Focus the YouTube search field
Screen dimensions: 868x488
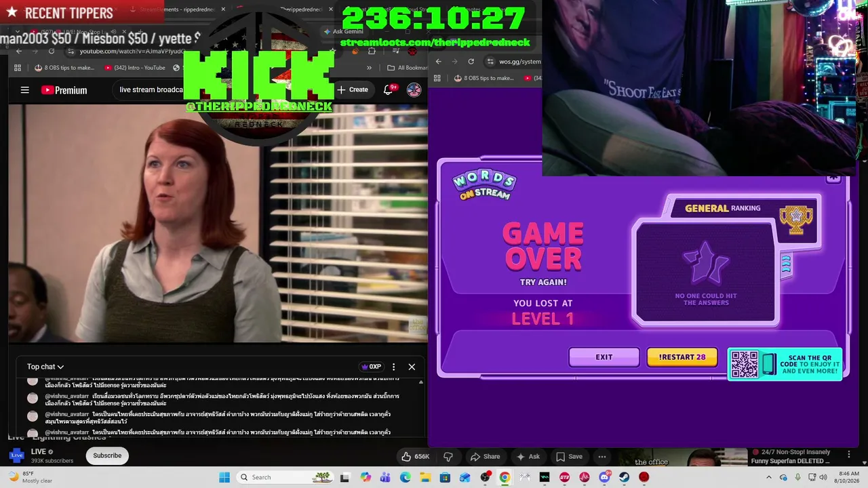(x=151, y=89)
